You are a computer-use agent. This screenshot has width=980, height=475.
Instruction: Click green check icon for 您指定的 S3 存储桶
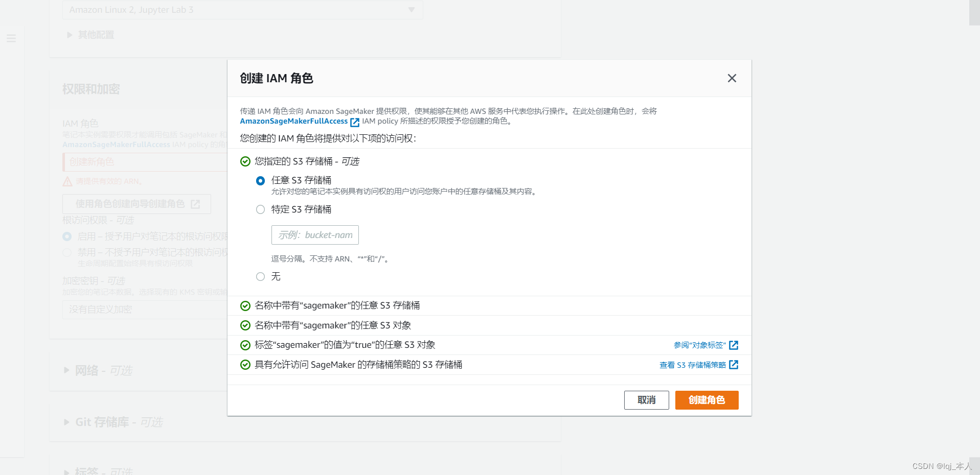[245, 161]
